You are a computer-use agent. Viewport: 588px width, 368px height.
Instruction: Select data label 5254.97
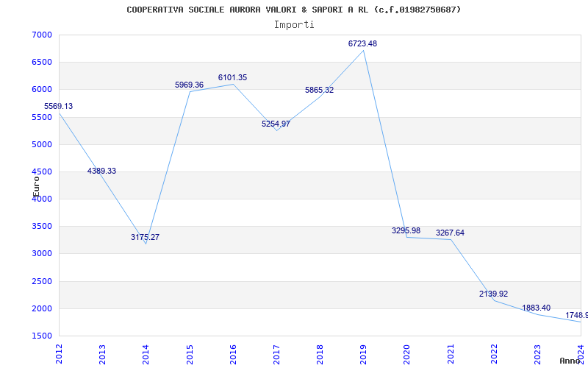(276, 124)
